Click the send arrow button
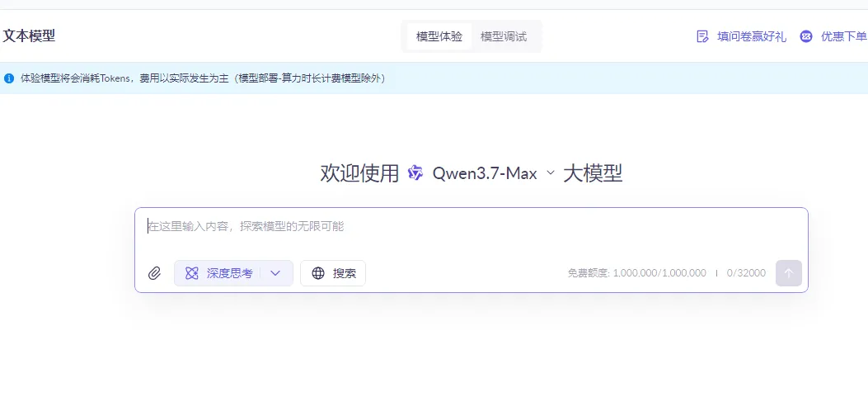This screenshot has height=411, width=868. click(x=789, y=273)
